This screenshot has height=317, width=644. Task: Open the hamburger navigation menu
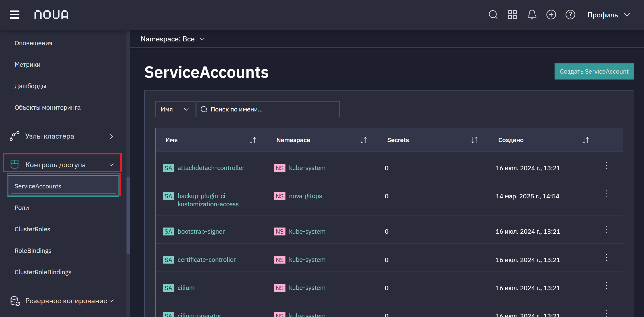[15, 15]
